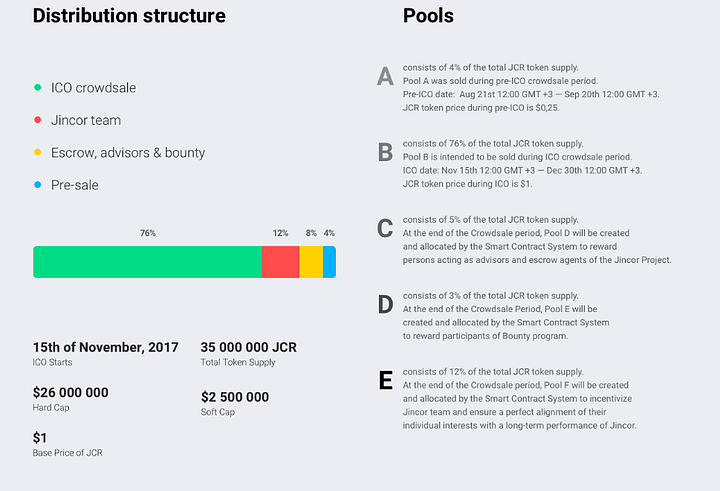The height and width of the screenshot is (491, 720).
Task: Click the Distribution structure heading
Action: pyautogui.click(x=129, y=16)
